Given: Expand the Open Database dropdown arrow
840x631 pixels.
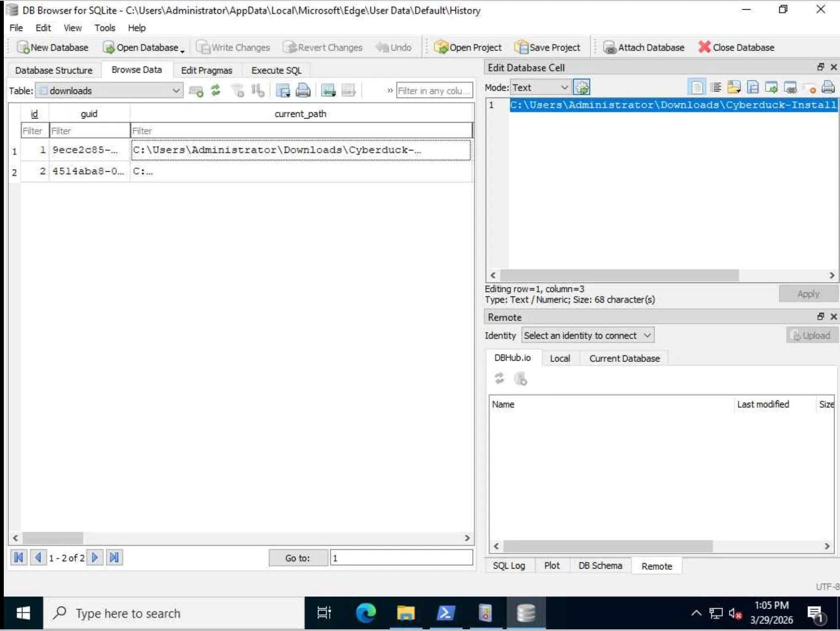Looking at the screenshot, I should tap(182, 51).
